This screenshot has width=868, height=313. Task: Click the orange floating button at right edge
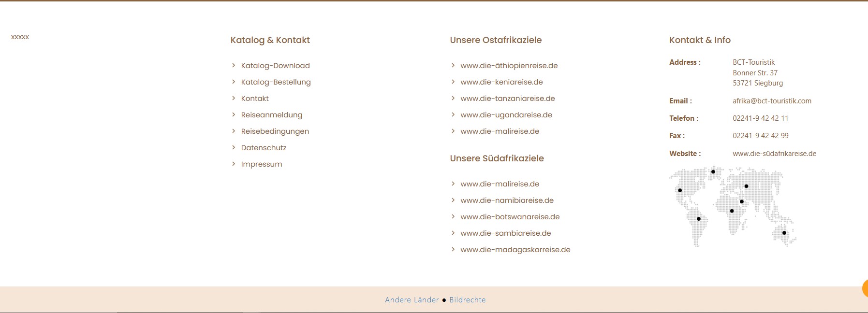pyautogui.click(x=865, y=288)
